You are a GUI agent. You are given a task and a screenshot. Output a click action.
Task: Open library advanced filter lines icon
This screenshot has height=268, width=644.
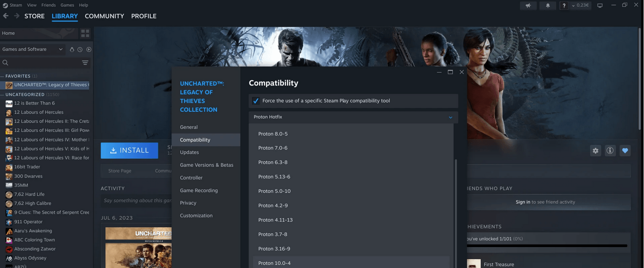pyautogui.click(x=85, y=63)
